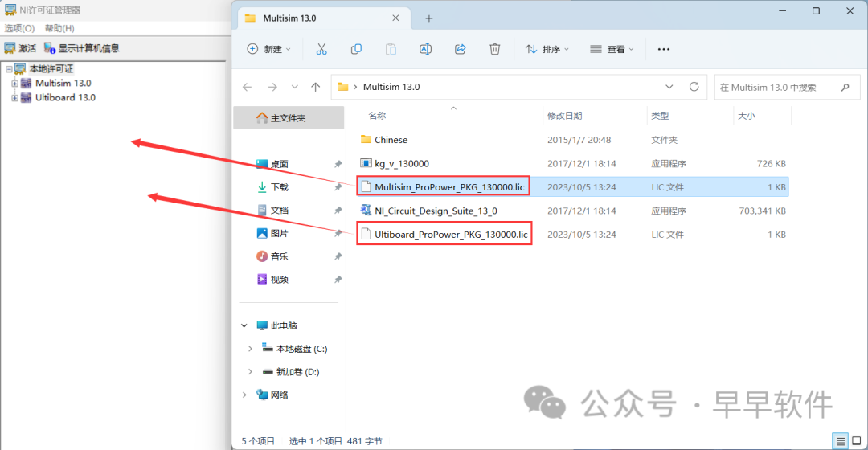
Task: Expand Multisim 13.0 node in license tree
Action: click(x=15, y=84)
